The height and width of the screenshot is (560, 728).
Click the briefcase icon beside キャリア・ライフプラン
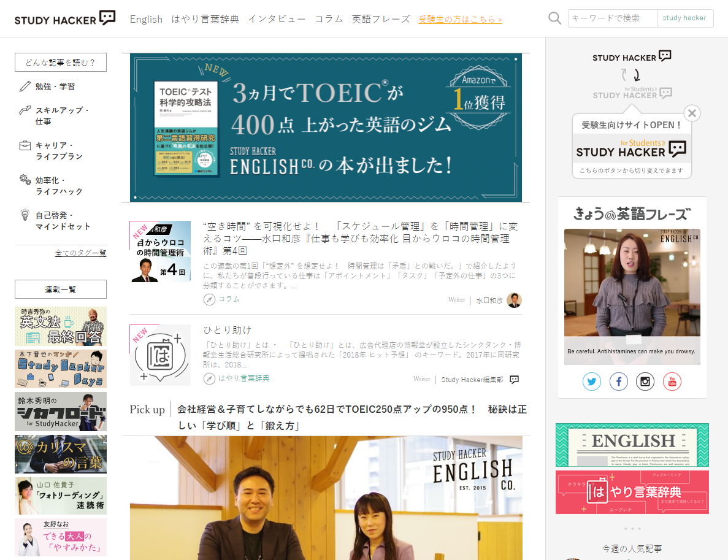[x=25, y=145]
